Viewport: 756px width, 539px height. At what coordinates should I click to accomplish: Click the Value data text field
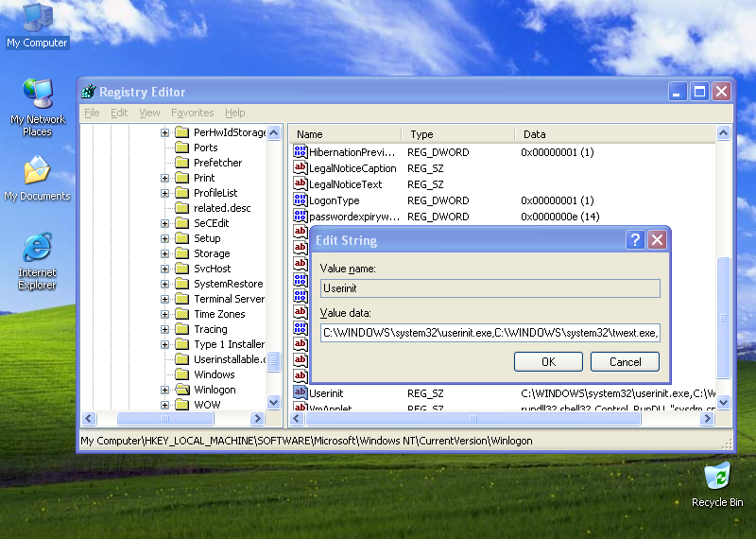490,333
